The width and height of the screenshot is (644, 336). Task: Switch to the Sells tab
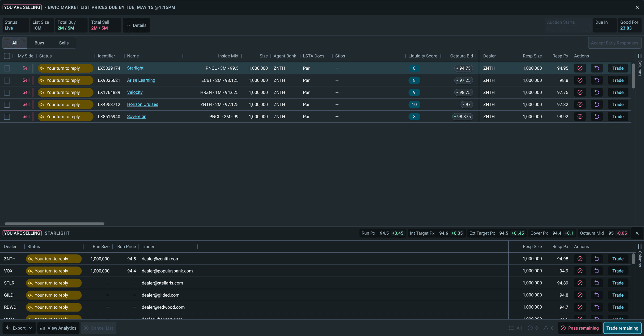[x=64, y=43]
